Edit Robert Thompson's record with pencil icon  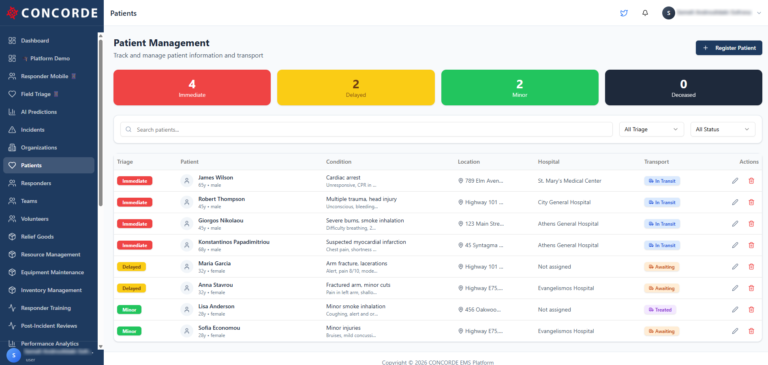click(x=735, y=202)
